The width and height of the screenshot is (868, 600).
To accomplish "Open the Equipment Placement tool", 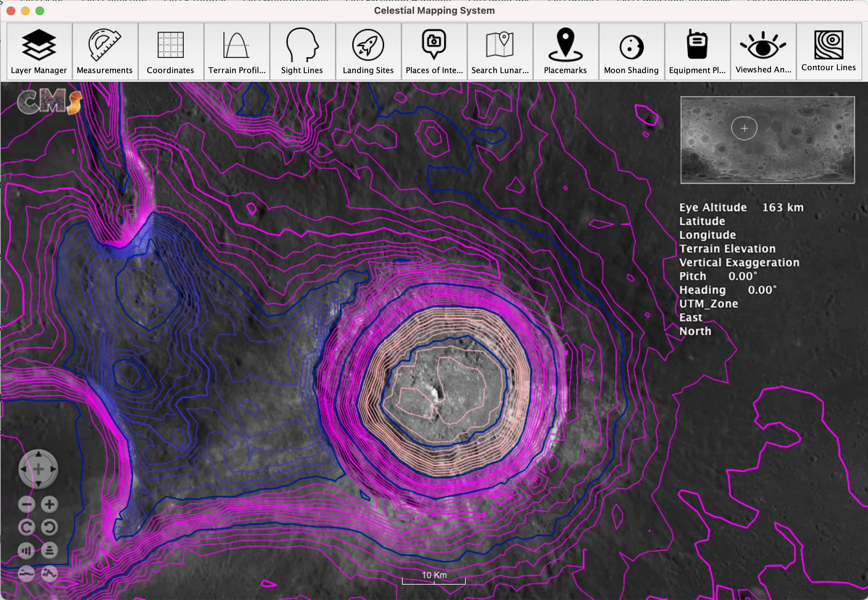I will pos(697,51).
